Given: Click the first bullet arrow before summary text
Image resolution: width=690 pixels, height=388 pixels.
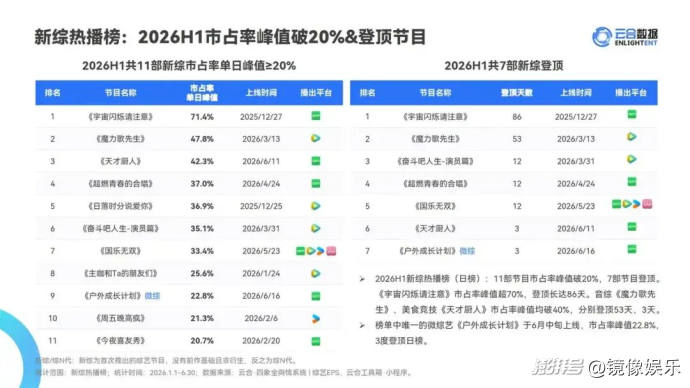Looking at the screenshot, I should [x=362, y=279].
